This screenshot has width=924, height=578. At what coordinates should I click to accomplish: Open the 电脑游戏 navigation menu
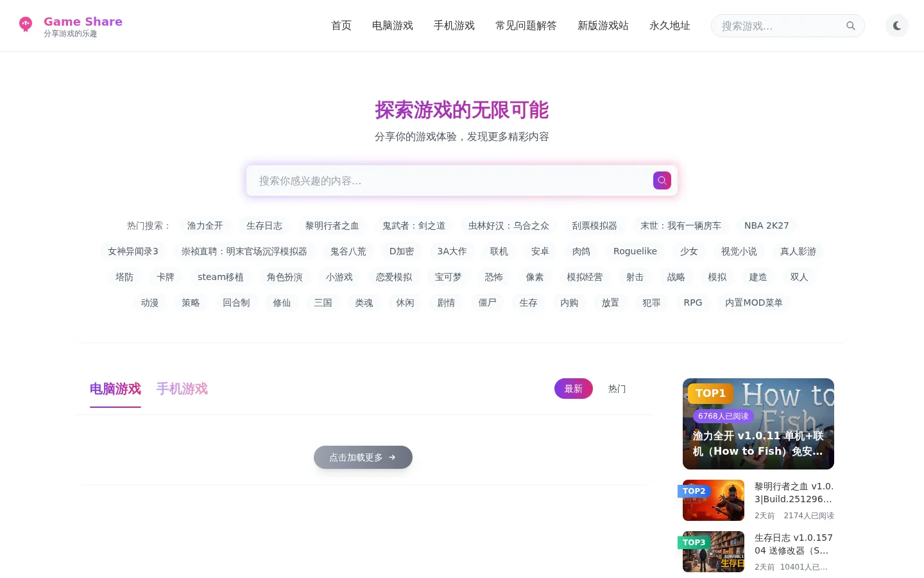393,26
